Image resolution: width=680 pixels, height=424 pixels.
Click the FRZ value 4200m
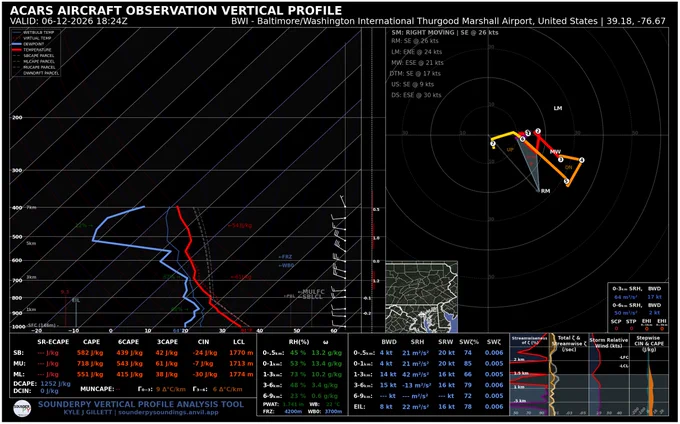tap(293, 411)
